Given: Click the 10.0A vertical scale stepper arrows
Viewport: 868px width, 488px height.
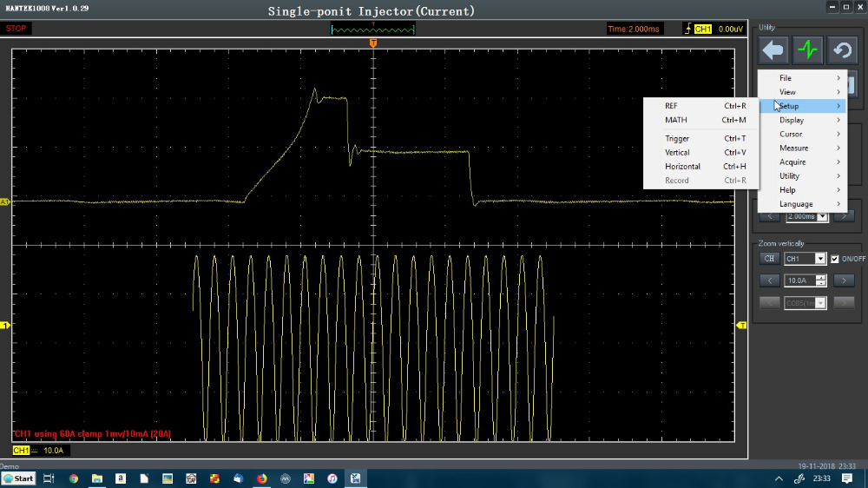Looking at the screenshot, I should coord(820,280).
